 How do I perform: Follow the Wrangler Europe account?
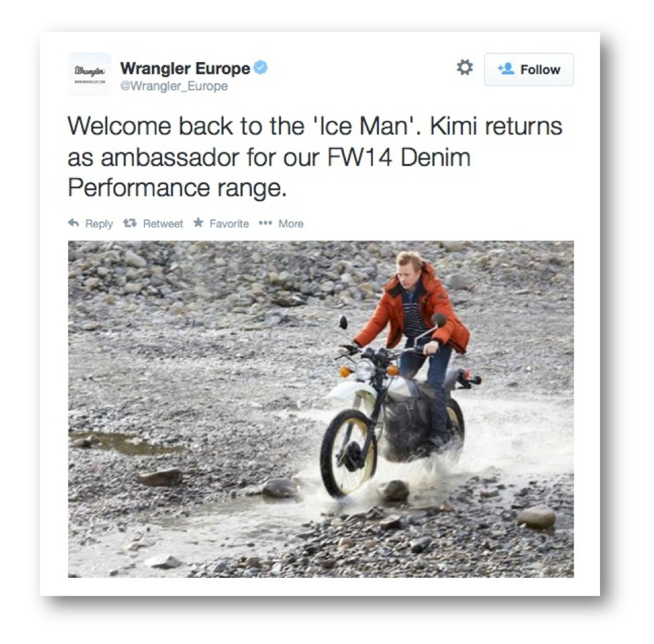click(x=528, y=69)
